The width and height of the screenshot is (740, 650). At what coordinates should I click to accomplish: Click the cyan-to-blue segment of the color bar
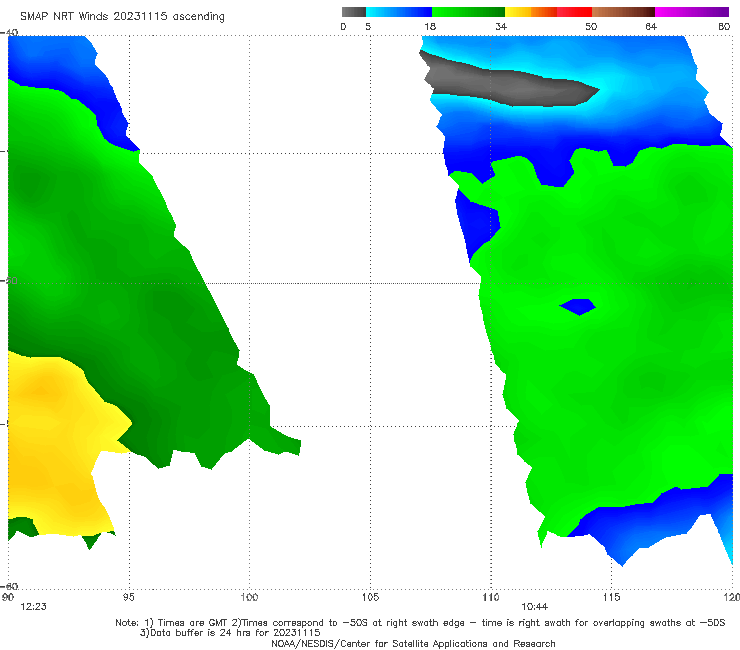(399, 12)
